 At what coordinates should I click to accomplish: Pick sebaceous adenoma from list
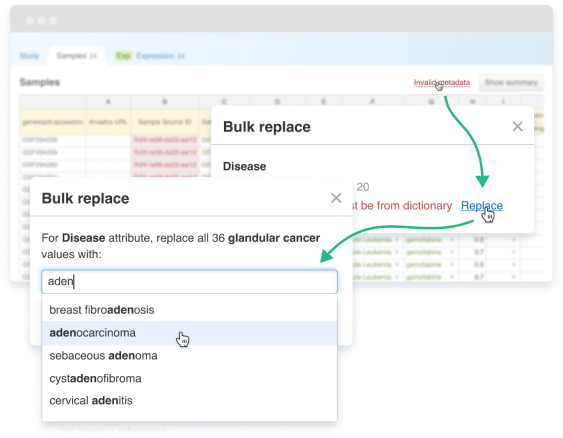pyautogui.click(x=190, y=356)
